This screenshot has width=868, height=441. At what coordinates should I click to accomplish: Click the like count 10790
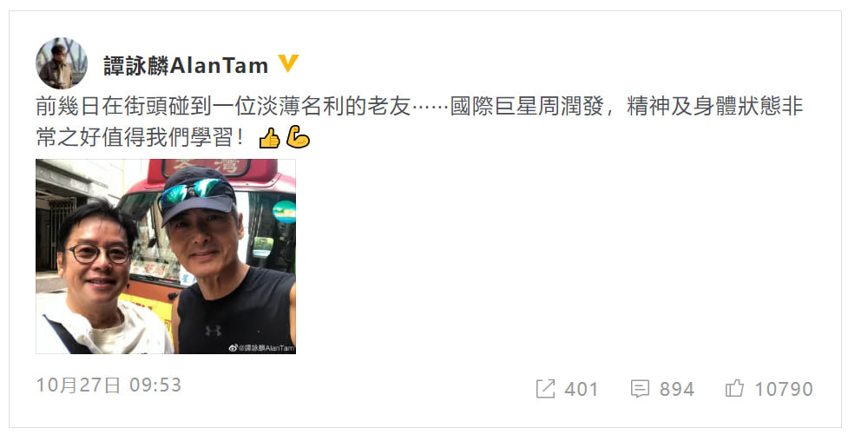click(x=784, y=389)
